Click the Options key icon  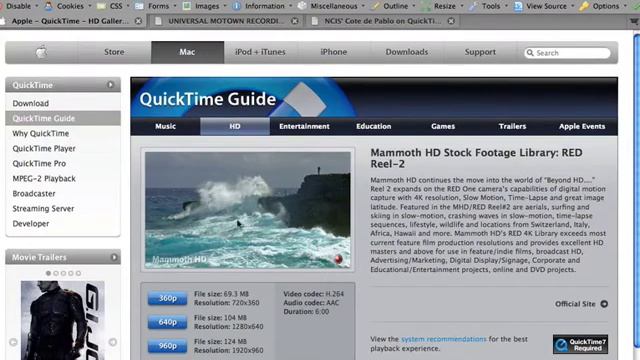[584, 6]
